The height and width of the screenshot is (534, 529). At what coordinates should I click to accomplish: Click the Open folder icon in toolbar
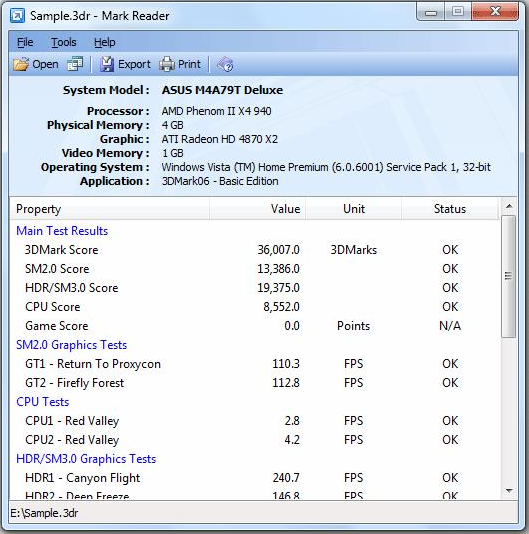tap(21, 64)
